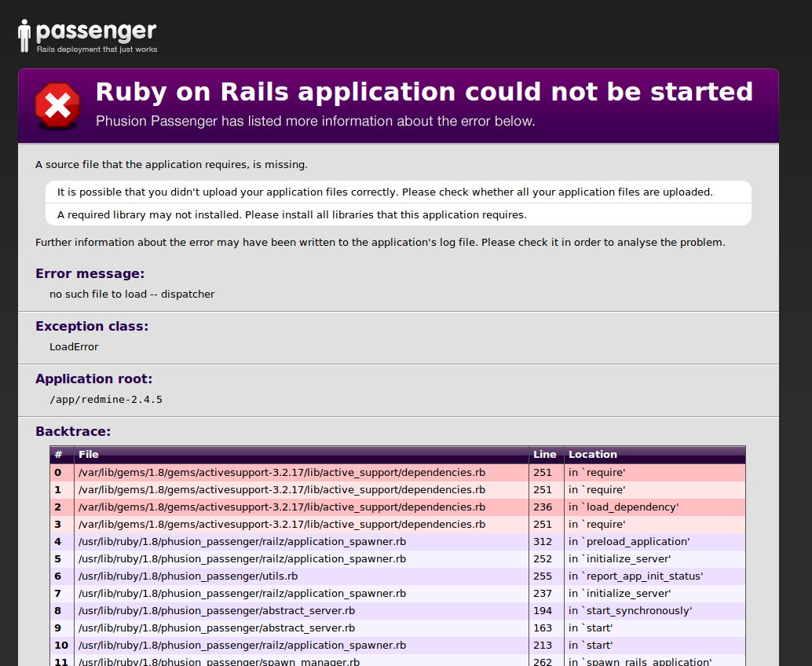This screenshot has width=812, height=666.
Task: Click the application_spawner.rb path in row 10
Action: click(243, 646)
